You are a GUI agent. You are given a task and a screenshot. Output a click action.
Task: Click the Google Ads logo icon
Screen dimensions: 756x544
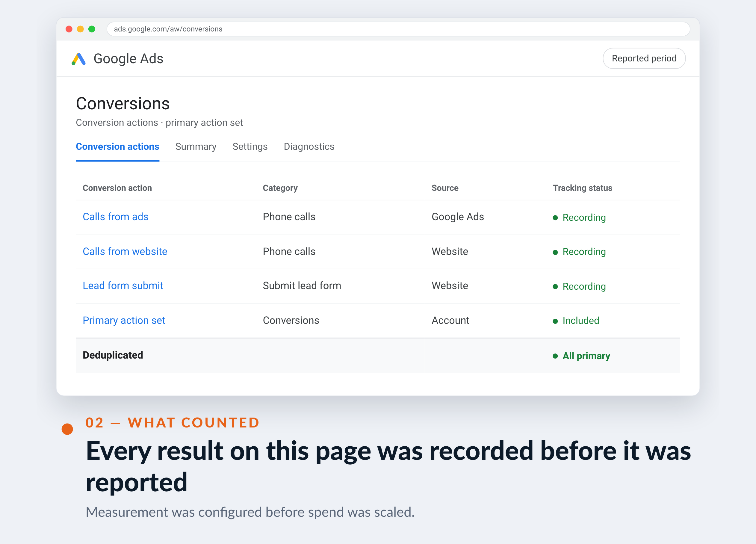point(79,59)
